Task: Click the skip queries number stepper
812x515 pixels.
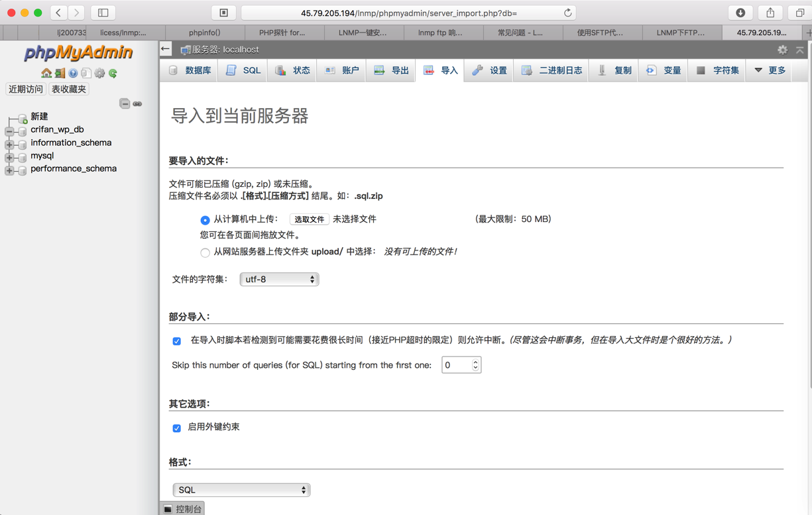Action: pyautogui.click(x=475, y=365)
